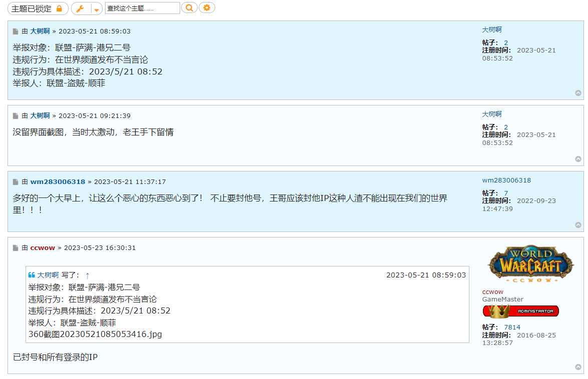Click the page icon beside 大树啊's first post
The width and height of the screenshot is (588, 379).
click(x=15, y=30)
